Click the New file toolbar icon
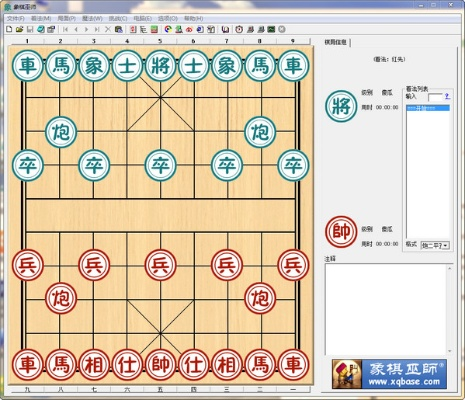Viewport: 465px width, 400px height. pyautogui.click(x=9, y=29)
